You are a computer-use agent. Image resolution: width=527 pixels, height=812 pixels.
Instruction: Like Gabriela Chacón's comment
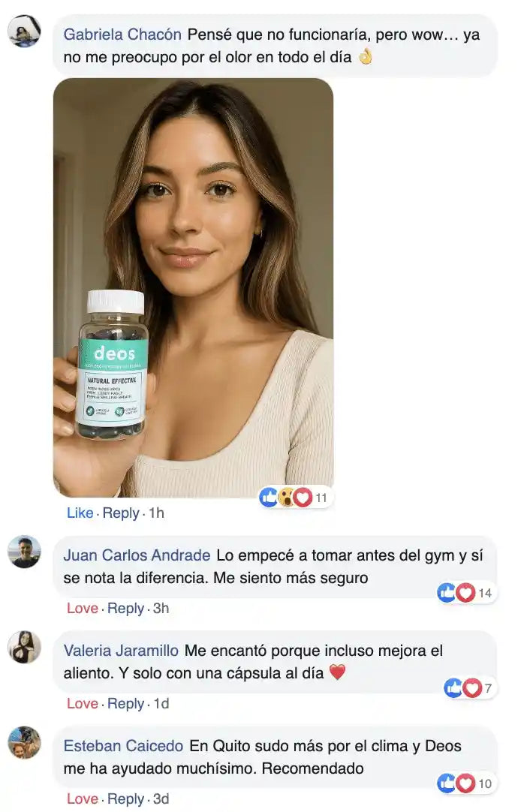(80, 513)
